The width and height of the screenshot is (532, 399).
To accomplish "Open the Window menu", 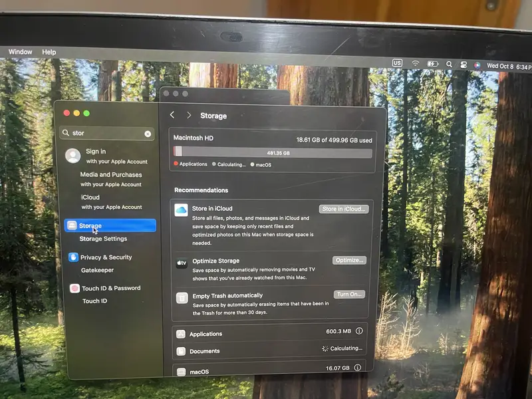I will [x=20, y=52].
